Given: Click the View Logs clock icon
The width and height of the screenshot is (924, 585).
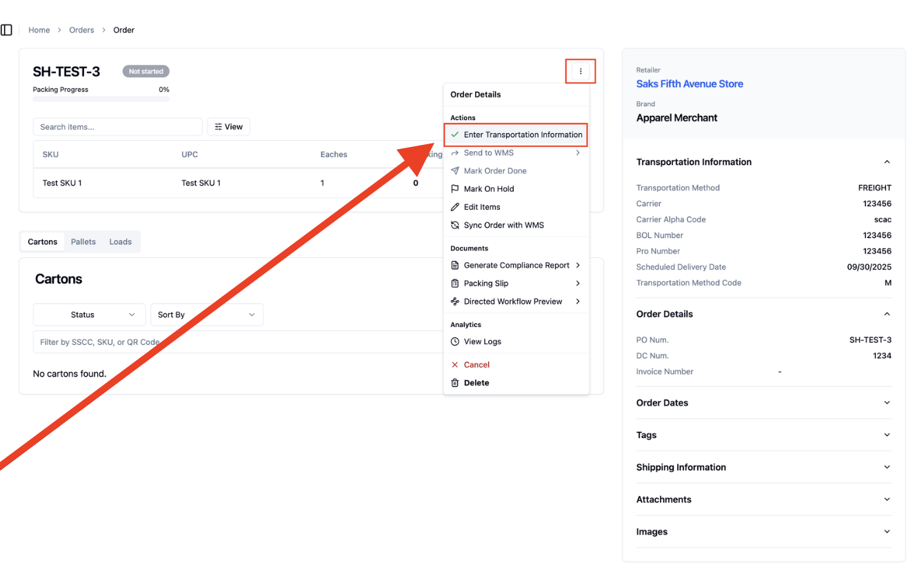Looking at the screenshot, I should (454, 341).
